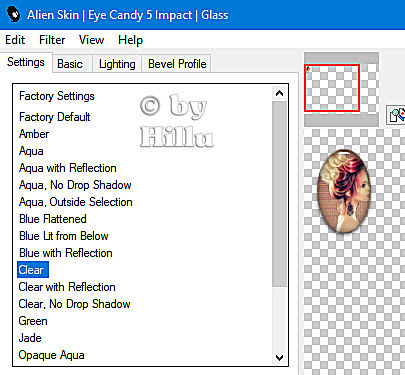Click the settings list scrollbar thumb

pos(279,194)
